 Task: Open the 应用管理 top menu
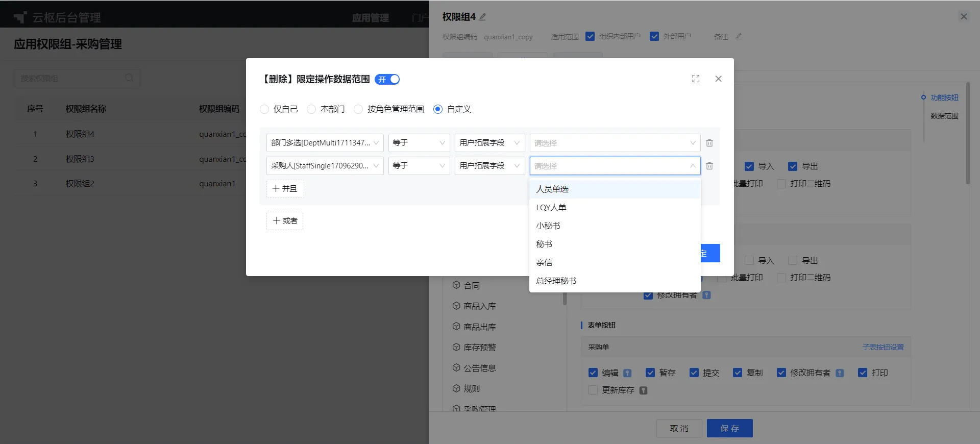point(371,18)
